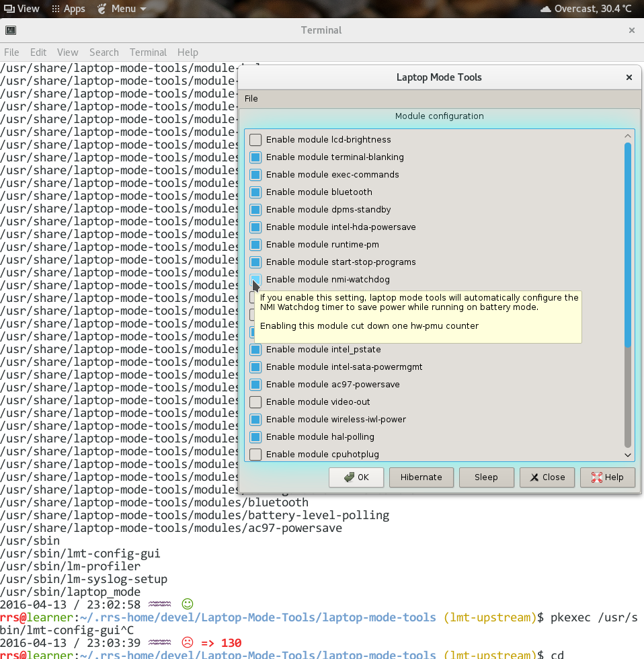644x659 pixels.
Task: Click the green smiley in terminal output
Action: (x=186, y=604)
